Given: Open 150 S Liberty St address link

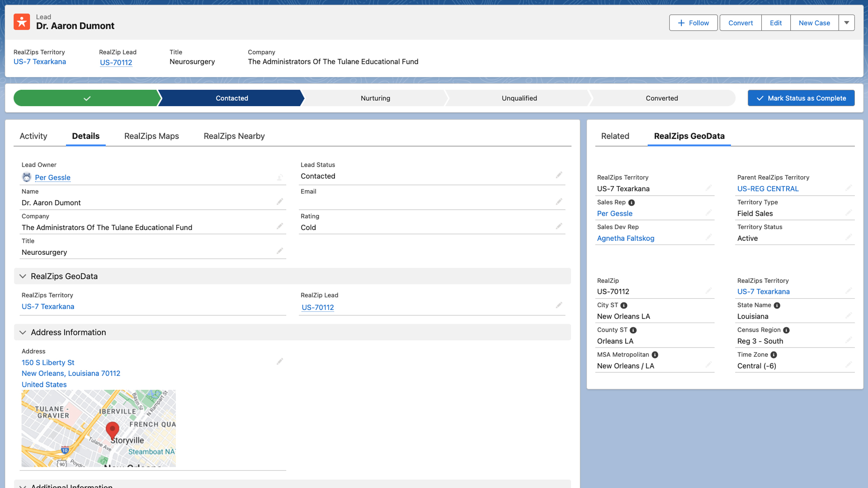Looking at the screenshot, I should (x=48, y=362).
